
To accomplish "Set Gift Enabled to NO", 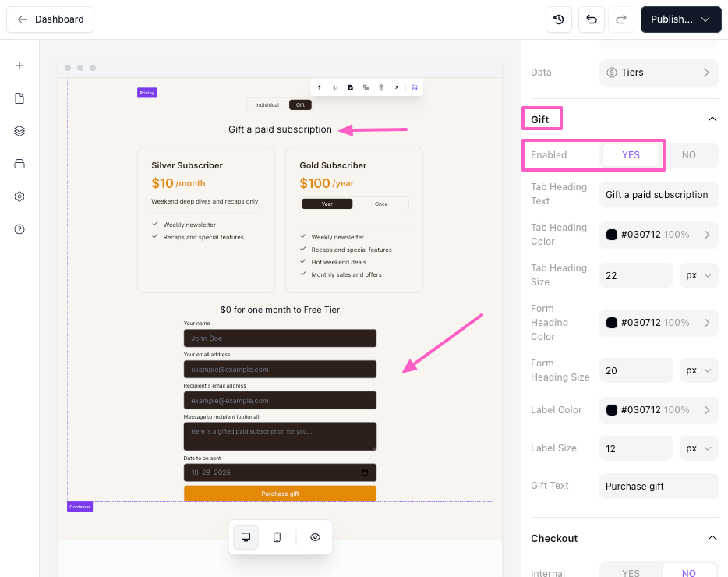I will point(688,155).
